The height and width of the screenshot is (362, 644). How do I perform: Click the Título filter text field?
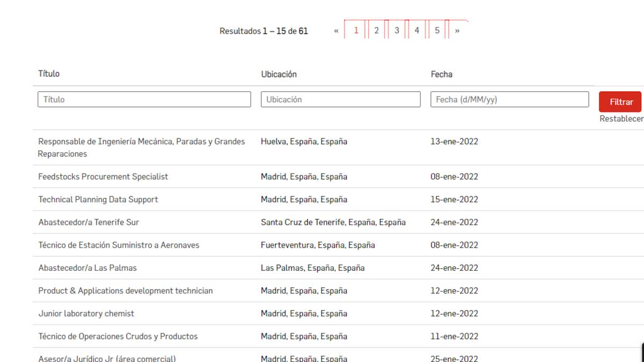tap(144, 99)
